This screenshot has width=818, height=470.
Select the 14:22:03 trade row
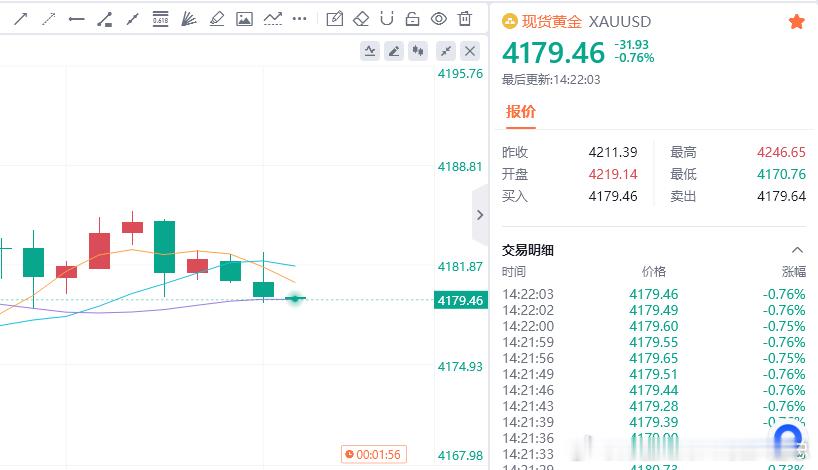tap(654, 294)
